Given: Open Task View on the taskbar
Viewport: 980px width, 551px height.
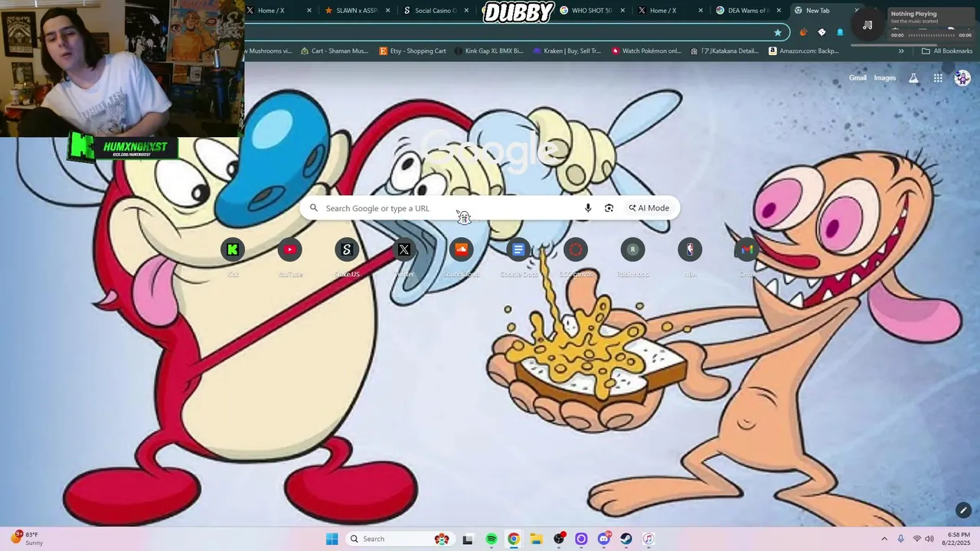Looking at the screenshot, I should click(x=468, y=539).
